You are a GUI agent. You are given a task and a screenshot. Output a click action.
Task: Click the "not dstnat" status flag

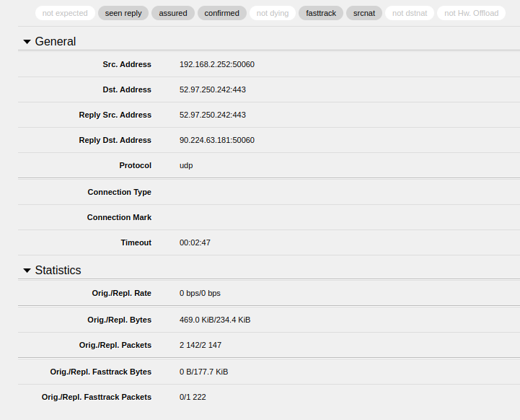(x=410, y=13)
